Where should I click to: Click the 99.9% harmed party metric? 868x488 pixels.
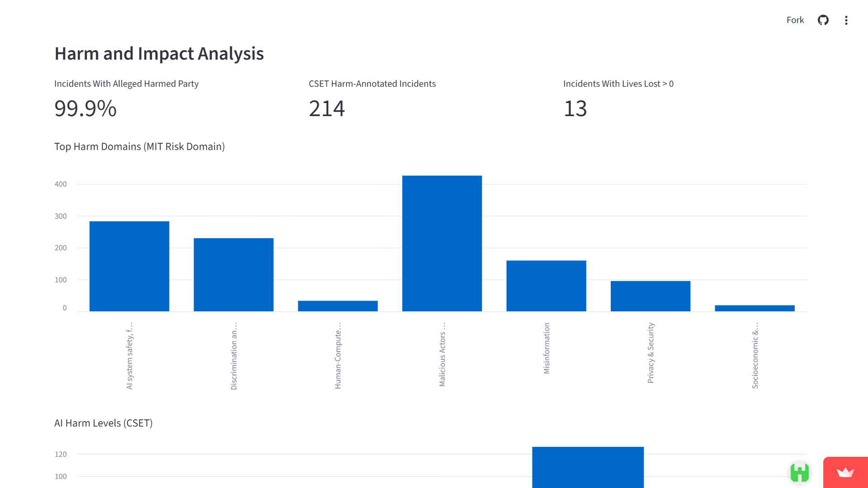[x=85, y=108]
